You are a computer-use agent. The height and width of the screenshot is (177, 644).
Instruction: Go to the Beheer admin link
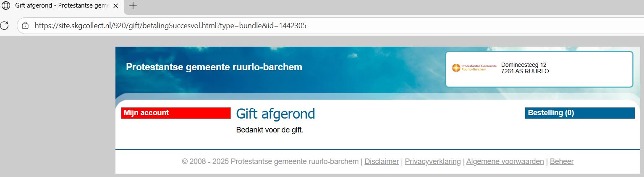[562, 161]
